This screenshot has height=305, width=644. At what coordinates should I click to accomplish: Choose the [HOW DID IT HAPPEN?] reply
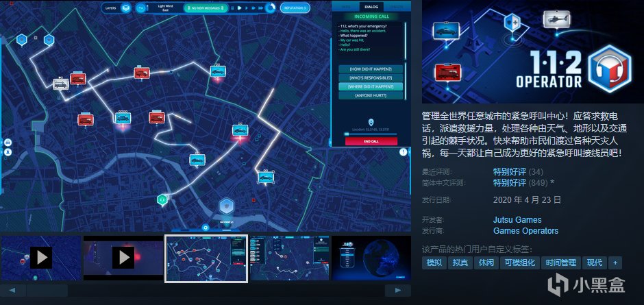click(371, 69)
